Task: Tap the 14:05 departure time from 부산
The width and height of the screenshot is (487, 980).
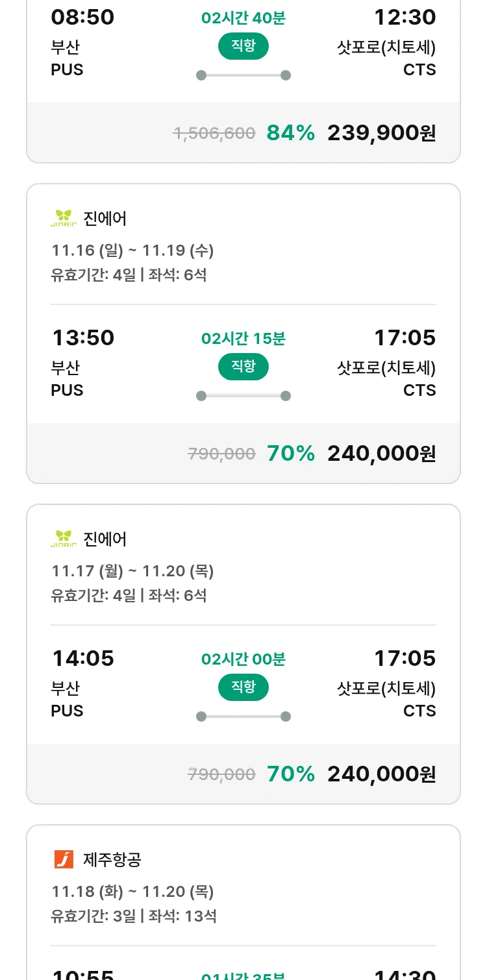Action: point(83,659)
